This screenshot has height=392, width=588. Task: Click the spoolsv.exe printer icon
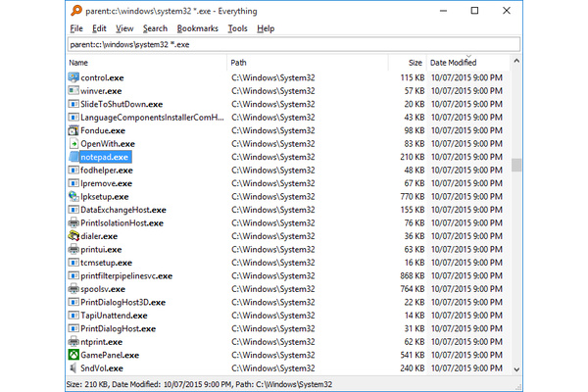73,289
